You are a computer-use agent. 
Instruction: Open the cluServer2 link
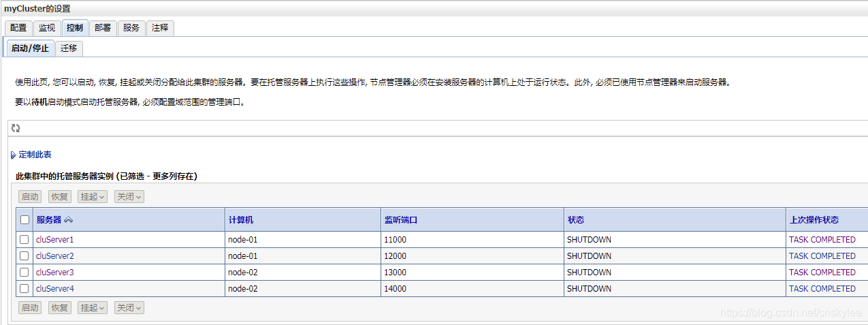click(55, 256)
